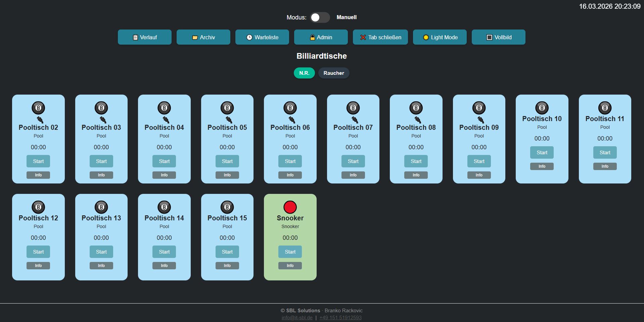Viewport: 644px width, 322px height.
Task: Open the Verlauf history
Action: (x=145, y=37)
